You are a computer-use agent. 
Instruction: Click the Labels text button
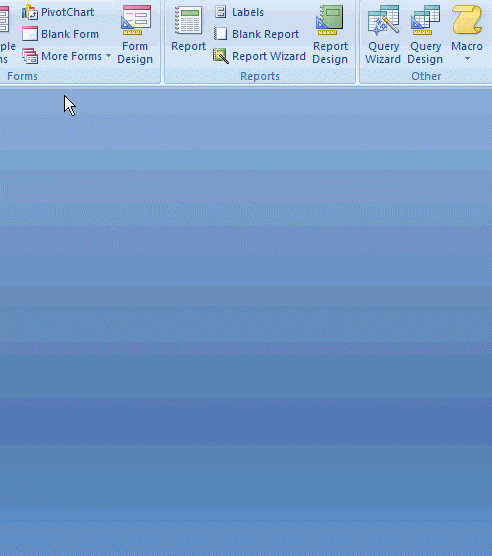pyautogui.click(x=248, y=12)
